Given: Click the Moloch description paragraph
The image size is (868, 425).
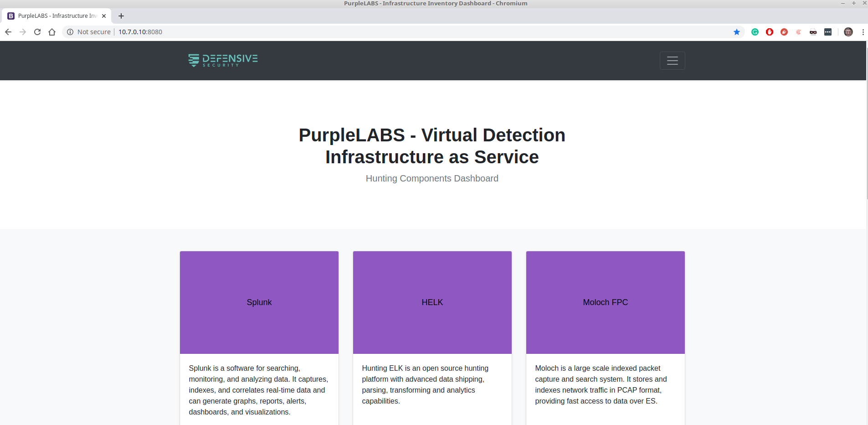Looking at the screenshot, I should [601, 384].
